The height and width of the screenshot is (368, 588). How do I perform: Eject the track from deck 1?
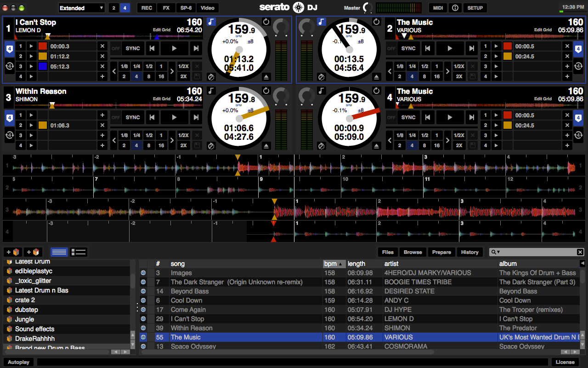tap(266, 77)
